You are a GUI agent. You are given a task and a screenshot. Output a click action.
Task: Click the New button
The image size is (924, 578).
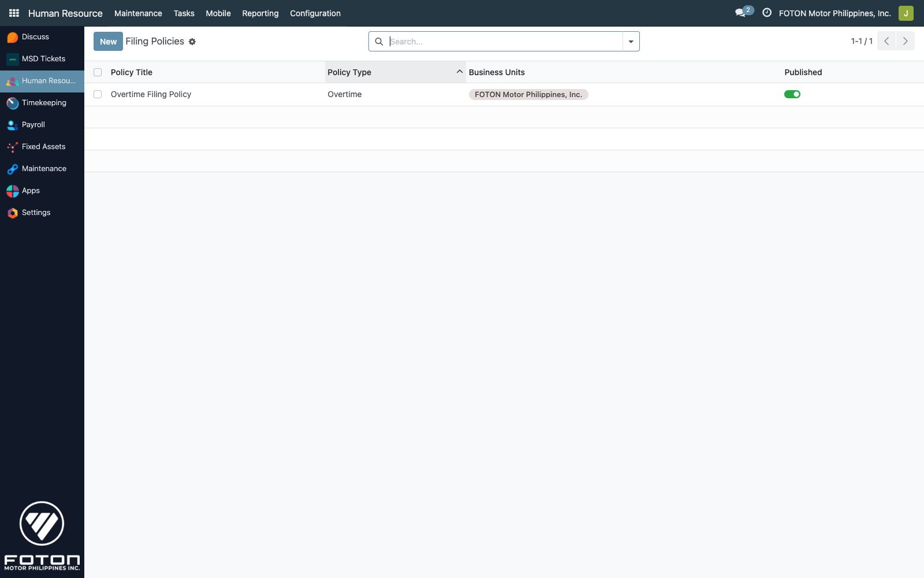tap(108, 42)
